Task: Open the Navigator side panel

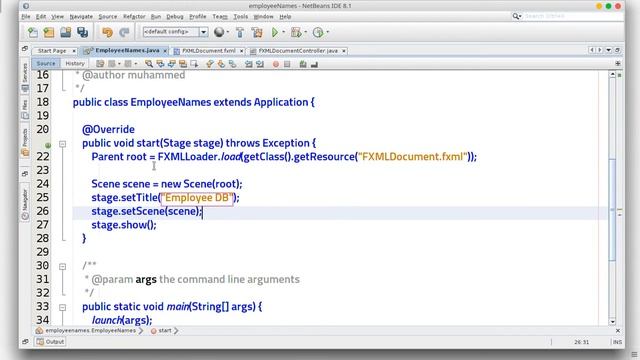Action: click(25, 204)
